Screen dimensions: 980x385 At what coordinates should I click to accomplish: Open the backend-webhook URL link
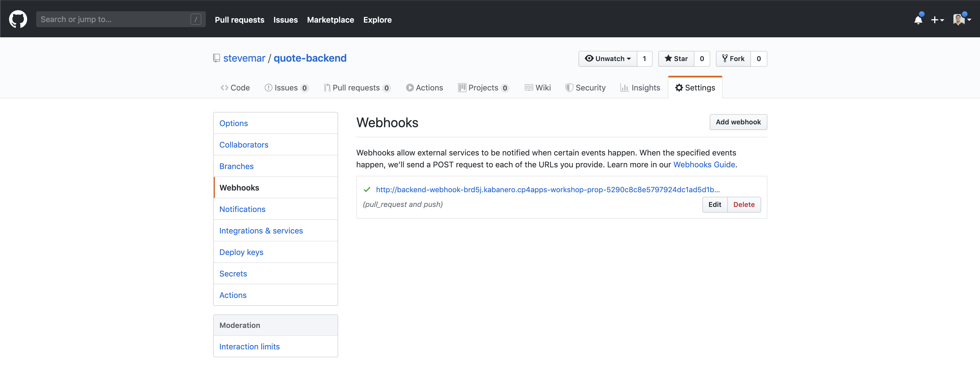[547, 189]
